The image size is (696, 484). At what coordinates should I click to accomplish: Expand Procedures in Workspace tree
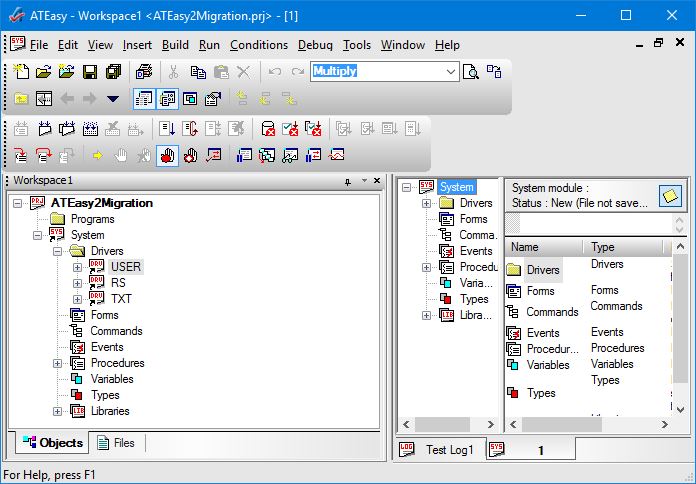57,363
